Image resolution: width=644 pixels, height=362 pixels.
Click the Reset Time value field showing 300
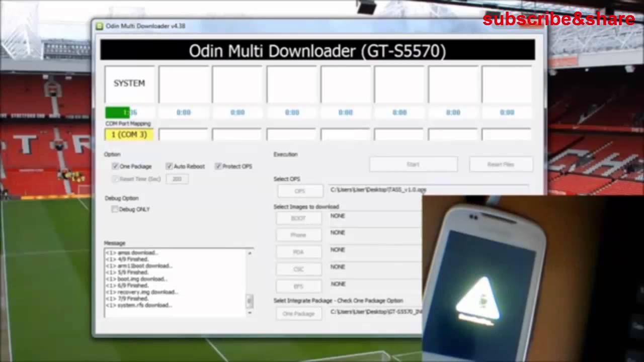coord(177,179)
